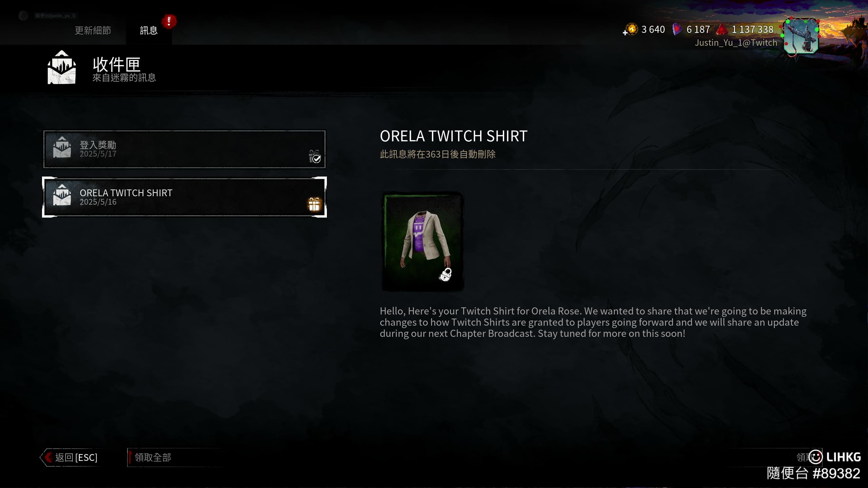The image size is (868, 488).
Task: Click the Justin_Yu_1@Twitch username
Action: coord(736,43)
